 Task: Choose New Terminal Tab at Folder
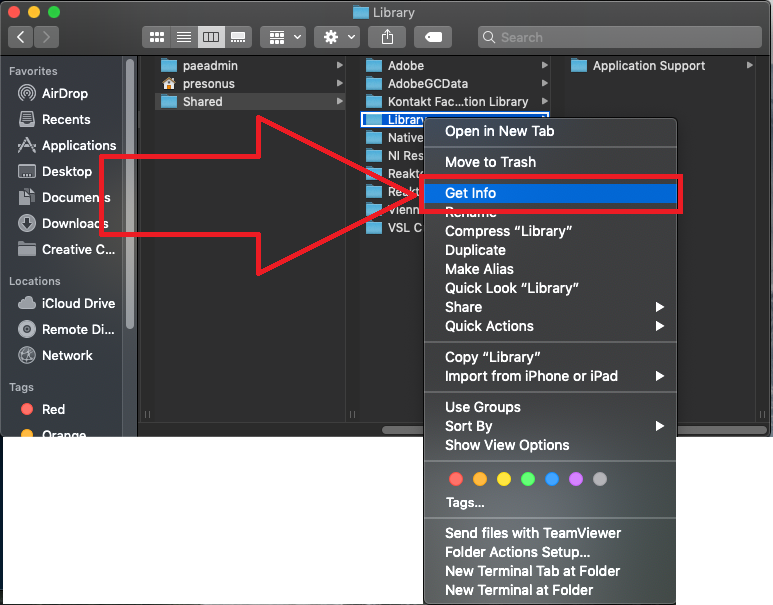point(550,571)
